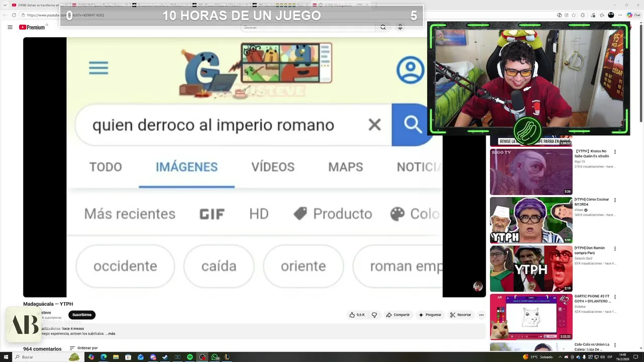Screen dimensions: 644x362
Task: Select the IMÁGENES tab in the video
Action: pos(187,167)
